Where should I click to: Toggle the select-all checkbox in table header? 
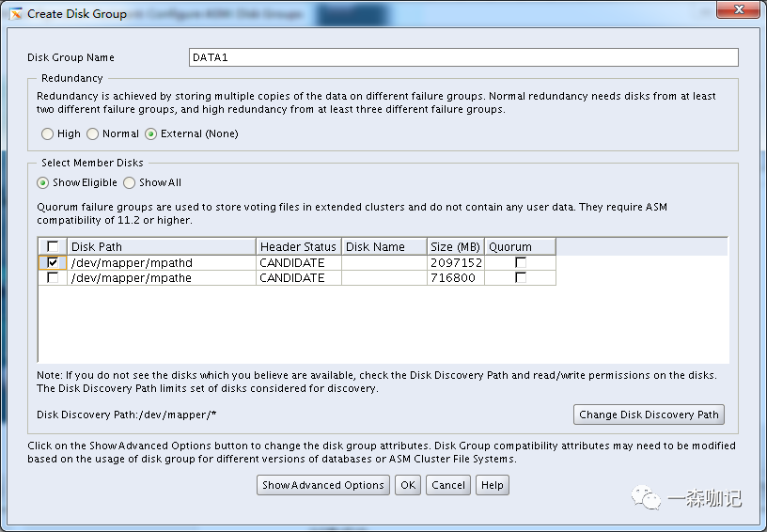(53, 246)
